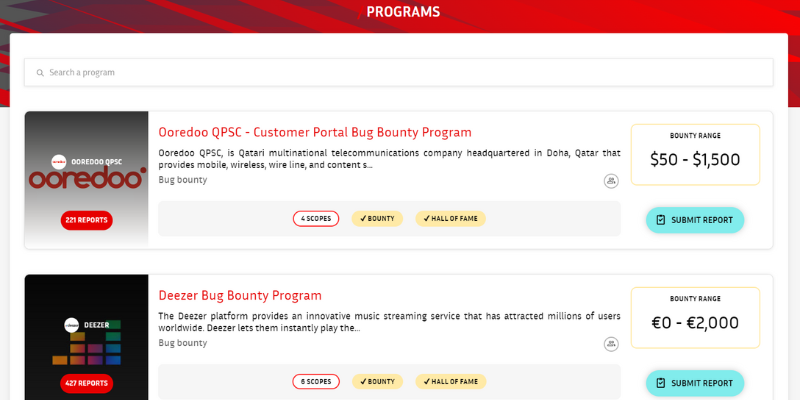Click the Deezer program description text
The height and width of the screenshot is (400, 800).
(x=389, y=322)
